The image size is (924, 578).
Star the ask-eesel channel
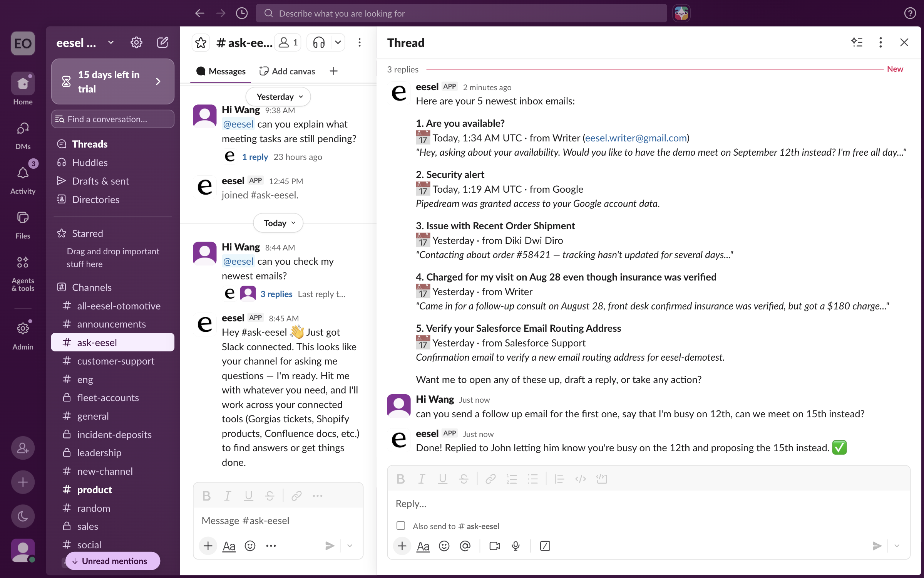[201, 42]
